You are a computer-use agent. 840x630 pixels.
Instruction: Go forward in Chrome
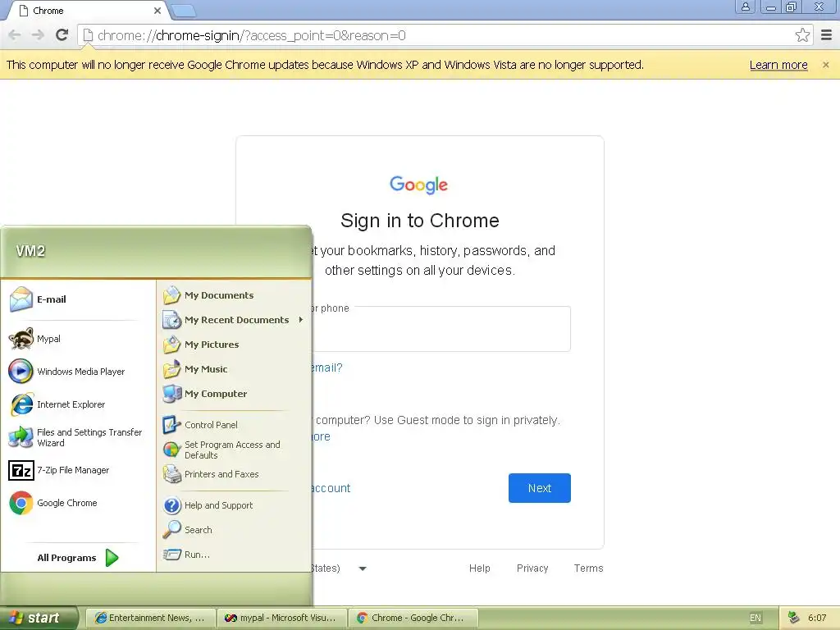(x=38, y=35)
